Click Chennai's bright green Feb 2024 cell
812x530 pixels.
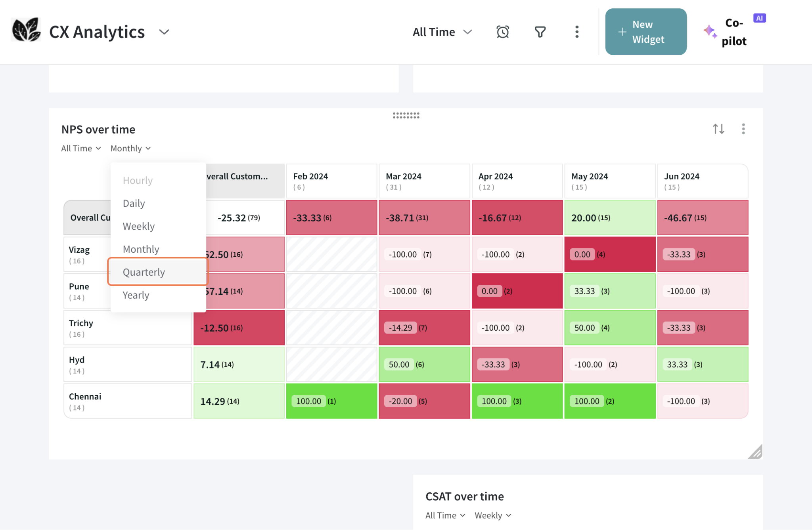[331, 401]
